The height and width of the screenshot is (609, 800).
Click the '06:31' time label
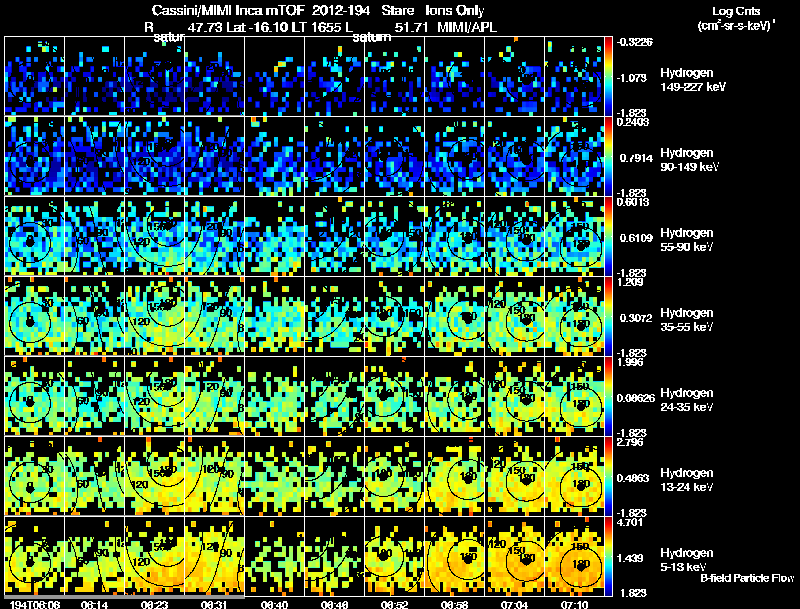(x=215, y=604)
